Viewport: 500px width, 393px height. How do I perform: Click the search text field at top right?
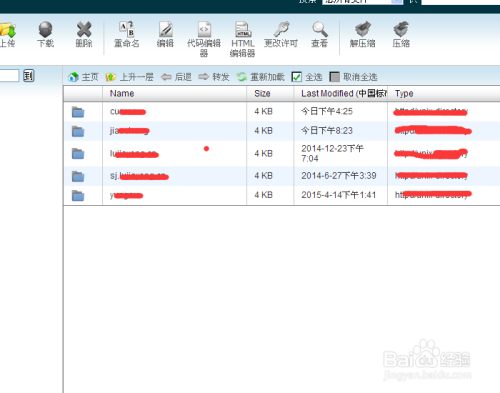tap(461, 2)
